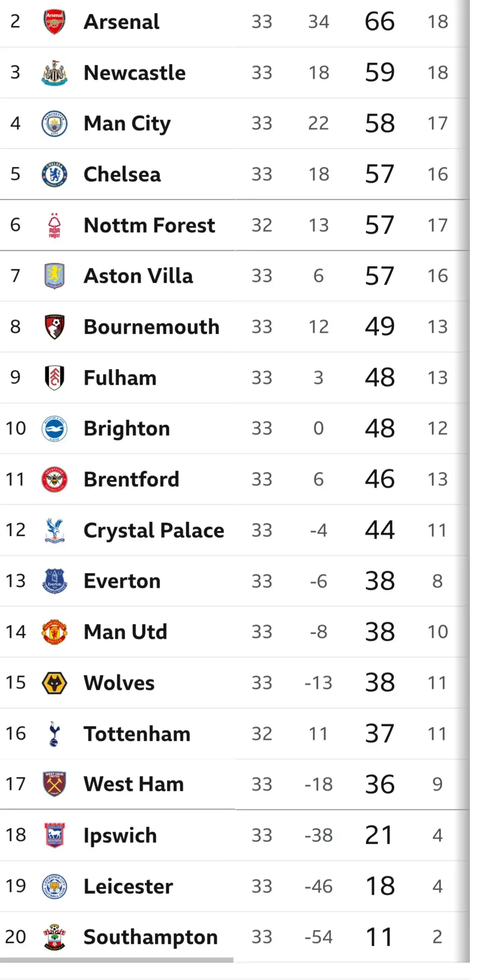Click the Nottm Forest tree logo
The image size is (480, 980).
[54, 225]
